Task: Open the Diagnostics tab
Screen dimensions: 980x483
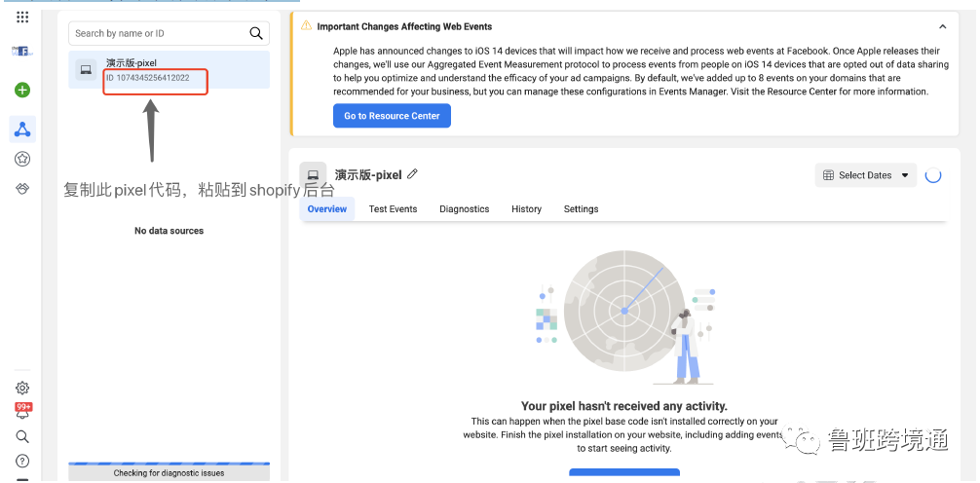Action: tap(465, 208)
